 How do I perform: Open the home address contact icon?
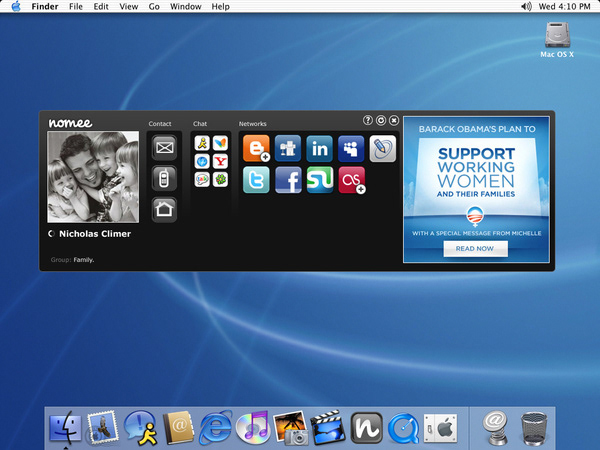click(x=165, y=210)
